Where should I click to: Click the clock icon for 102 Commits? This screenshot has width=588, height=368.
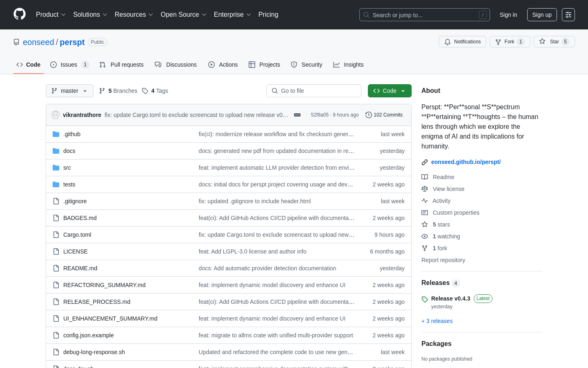(x=369, y=115)
